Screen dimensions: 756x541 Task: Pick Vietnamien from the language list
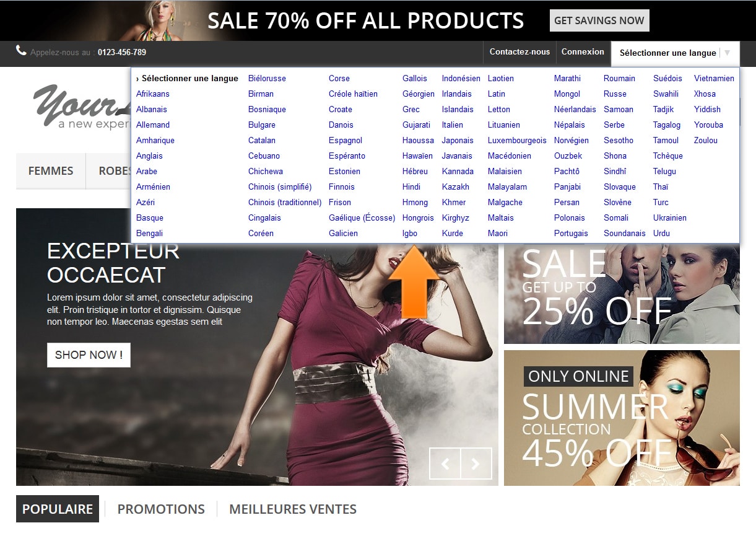[x=714, y=78]
